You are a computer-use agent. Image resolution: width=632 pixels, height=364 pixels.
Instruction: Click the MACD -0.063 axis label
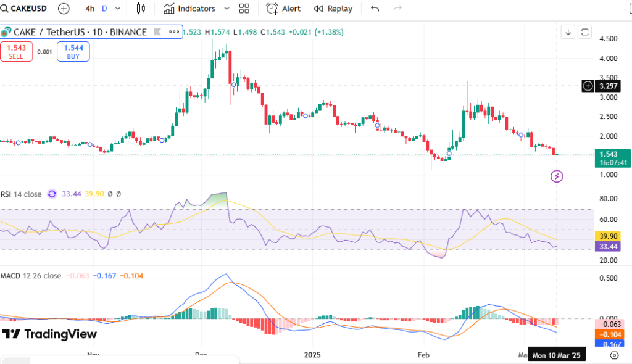609,325
